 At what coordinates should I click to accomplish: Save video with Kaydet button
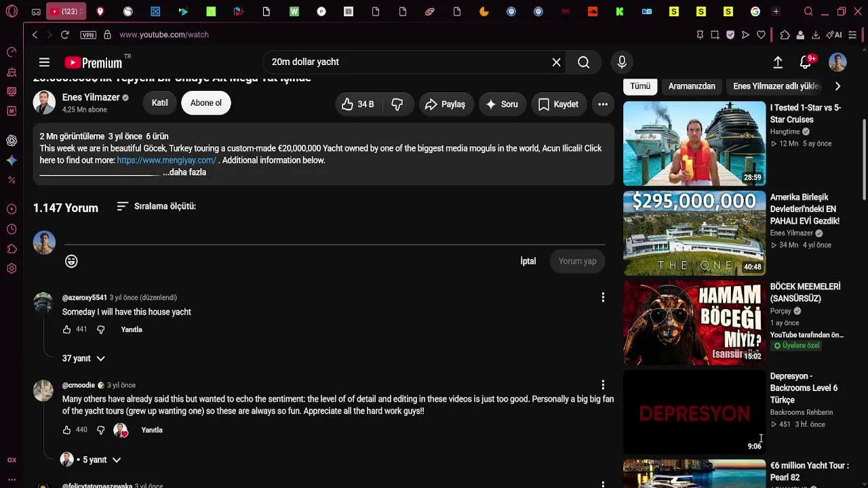[x=558, y=104]
